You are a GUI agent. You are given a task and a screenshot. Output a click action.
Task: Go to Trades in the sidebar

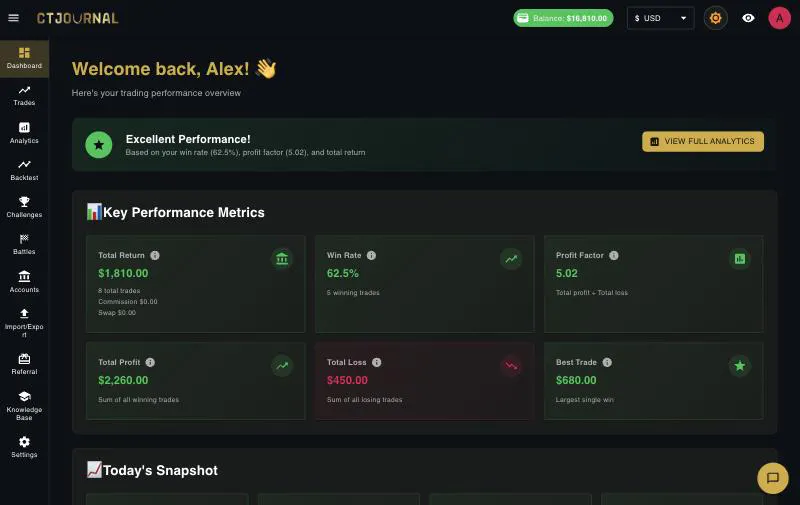click(24, 96)
